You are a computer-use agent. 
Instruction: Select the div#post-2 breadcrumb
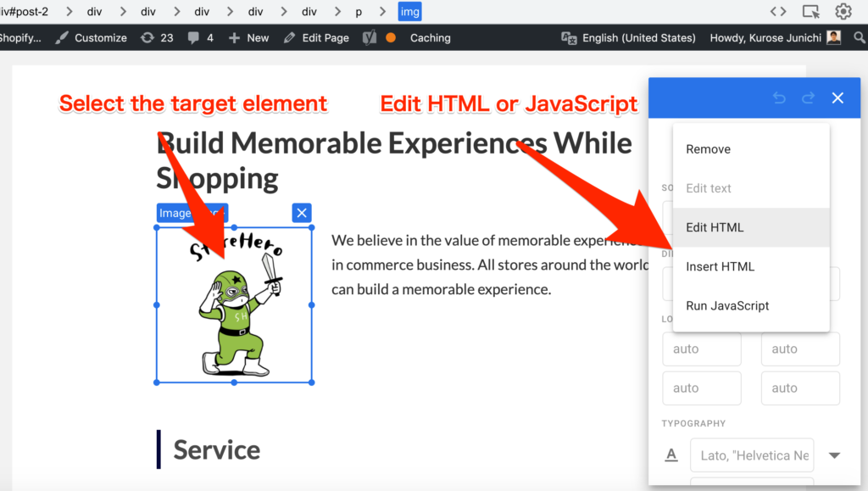(25, 12)
